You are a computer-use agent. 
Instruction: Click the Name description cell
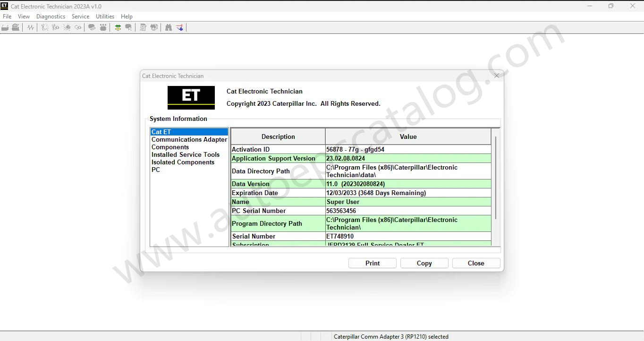point(278,202)
